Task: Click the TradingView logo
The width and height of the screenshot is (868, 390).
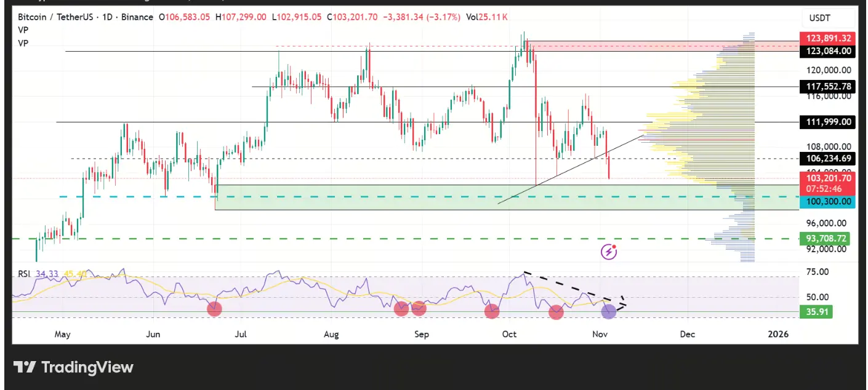Action: click(73, 367)
